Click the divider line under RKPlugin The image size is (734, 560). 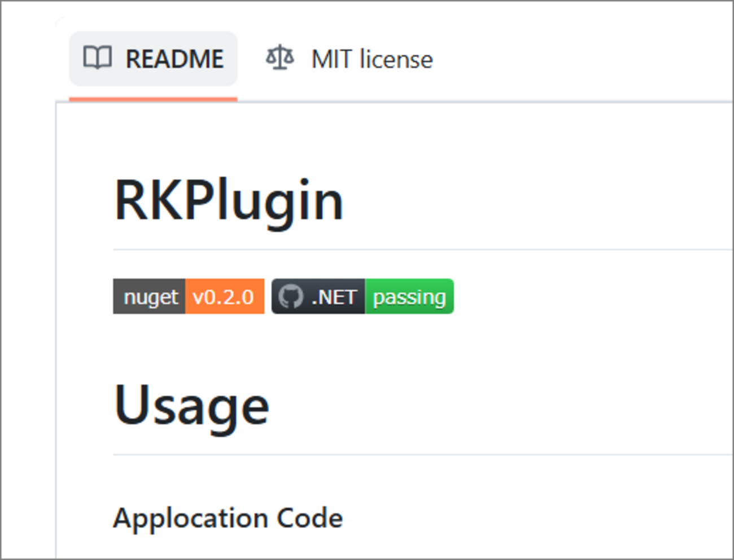tap(395, 249)
